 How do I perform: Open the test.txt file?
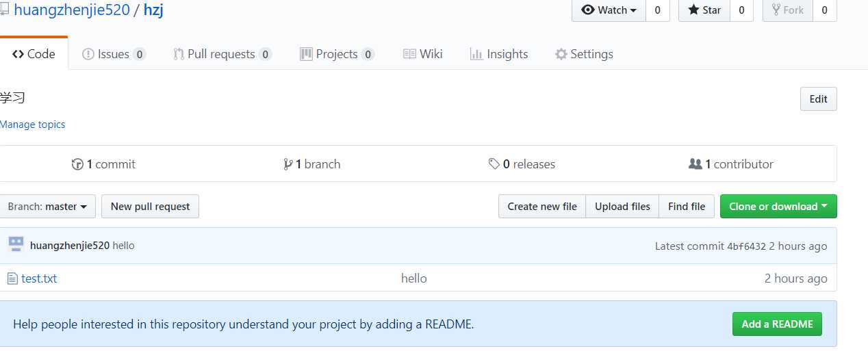[39, 278]
